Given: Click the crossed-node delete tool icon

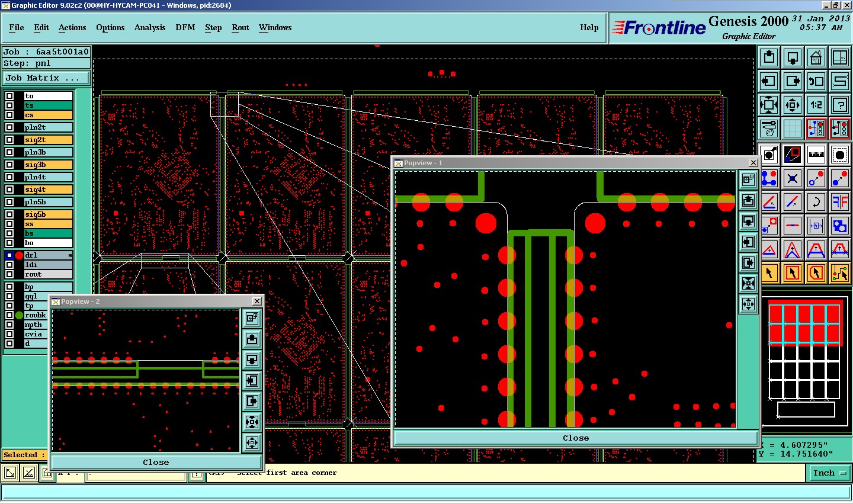Looking at the screenshot, I should [x=793, y=178].
